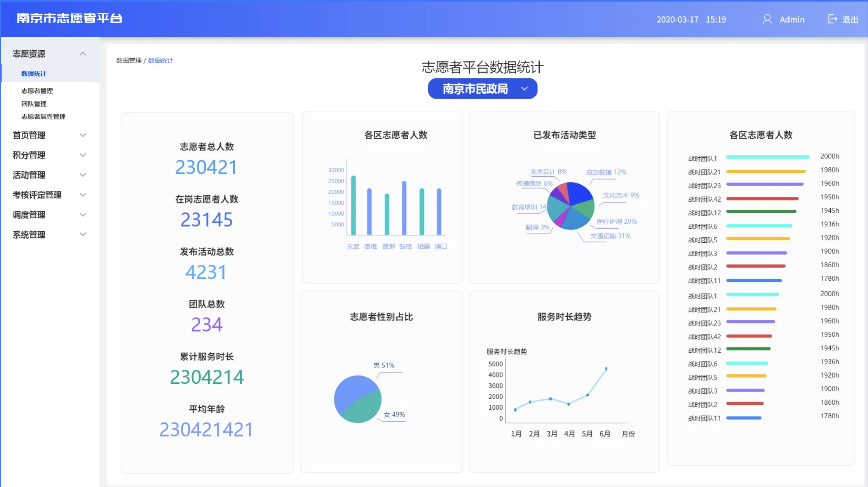Click the 应急救援 12% pie label
The width and height of the screenshot is (868, 487).
pyautogui.click(x=606, y=172)
